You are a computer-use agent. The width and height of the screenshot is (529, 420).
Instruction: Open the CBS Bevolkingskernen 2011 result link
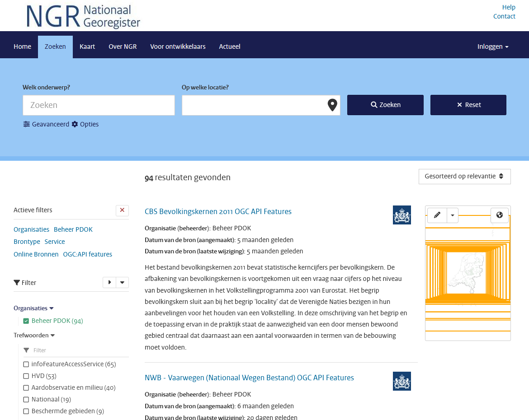tap(217, 211)
